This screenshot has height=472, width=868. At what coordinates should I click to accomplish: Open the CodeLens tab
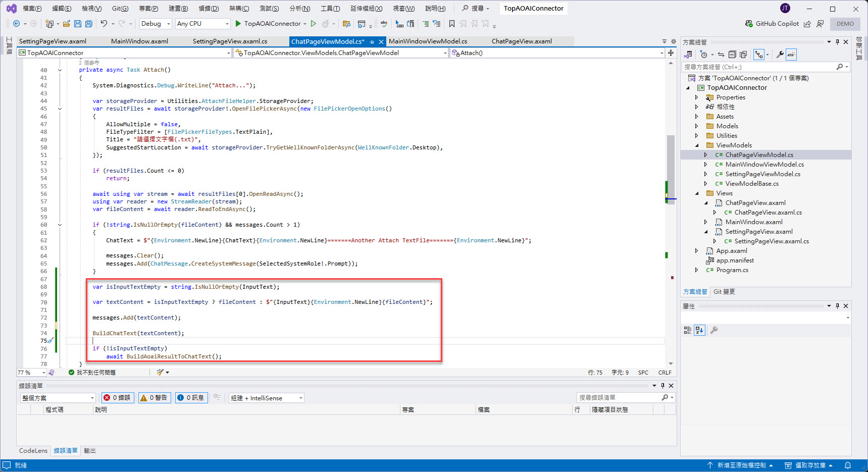(x=33, y=451)
